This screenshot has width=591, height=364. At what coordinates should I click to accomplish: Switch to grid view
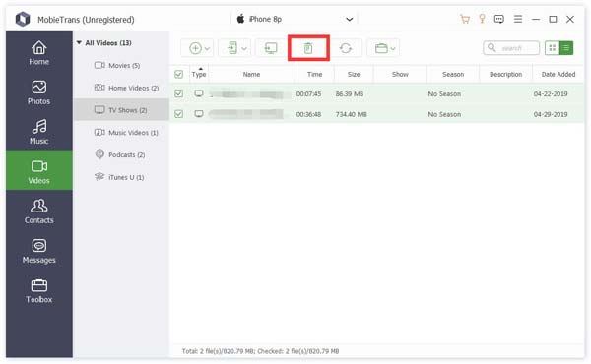pyautogui.click(x=553, y=48)
